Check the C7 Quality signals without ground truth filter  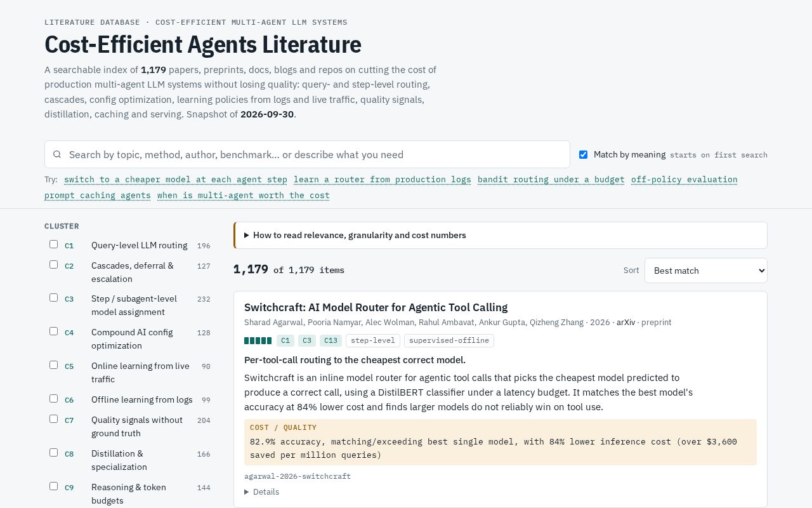pyautogui.click(x=53, y=419)
